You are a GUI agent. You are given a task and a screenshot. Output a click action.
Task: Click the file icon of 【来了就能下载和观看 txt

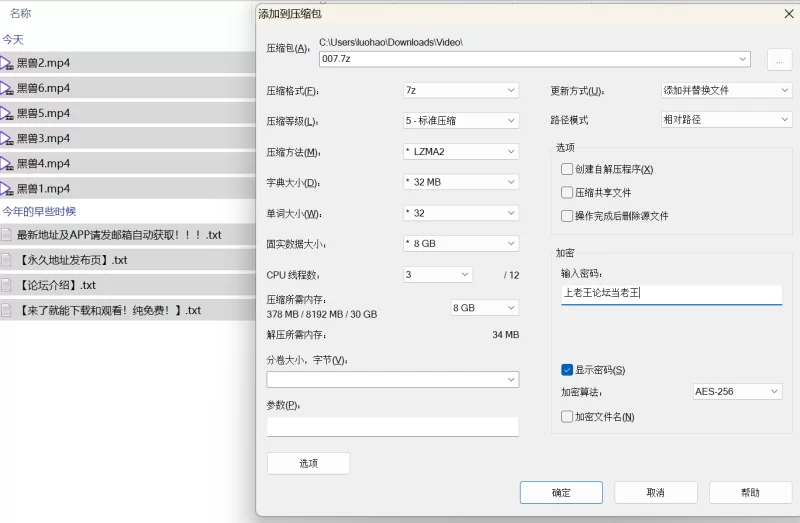click(x=6, y=310)
